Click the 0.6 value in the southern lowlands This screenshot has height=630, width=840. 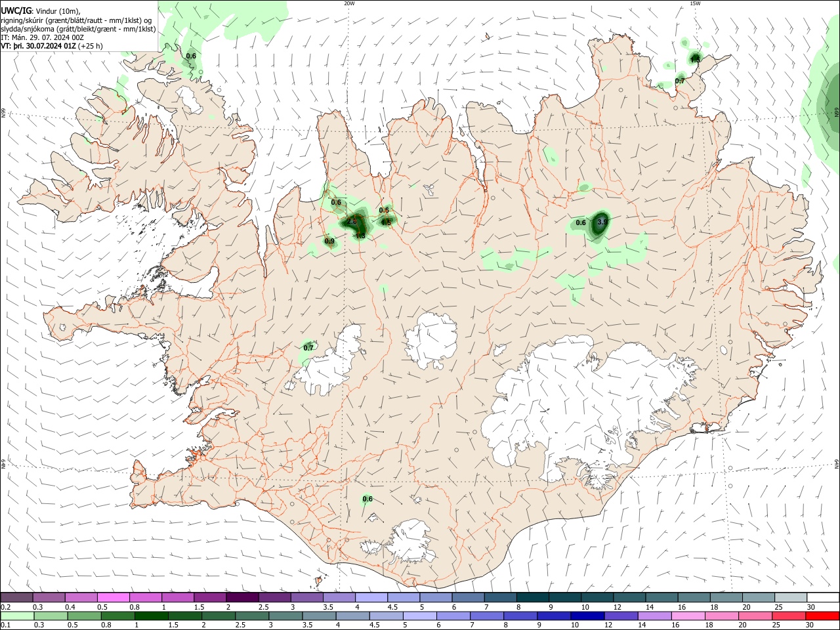coord(367,499)
